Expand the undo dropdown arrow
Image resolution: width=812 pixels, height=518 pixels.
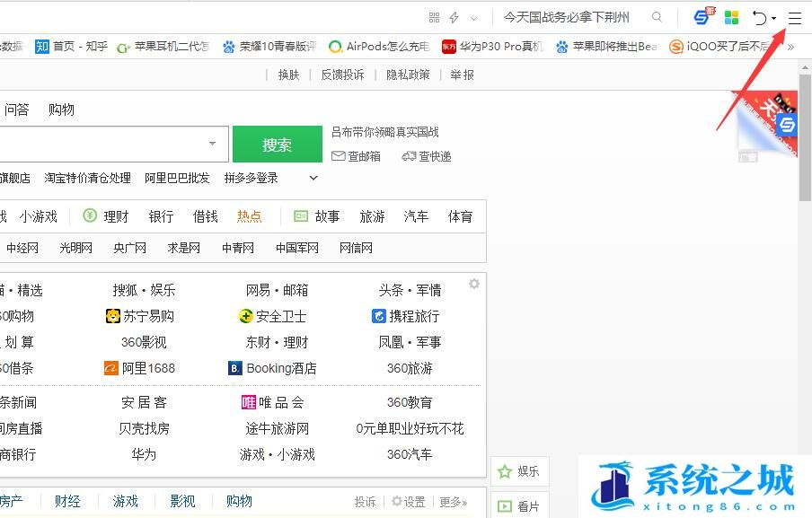click(x=773, y=18)
